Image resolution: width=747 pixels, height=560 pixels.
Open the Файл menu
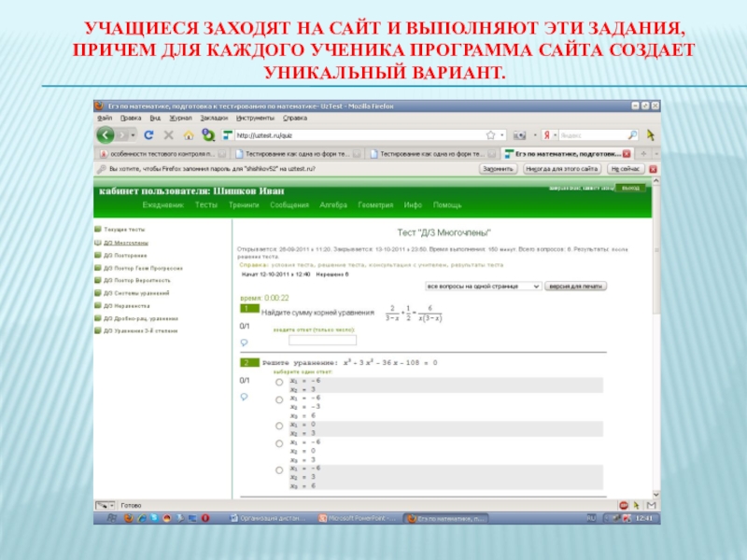pyautogui.click(x=105, y=119)
